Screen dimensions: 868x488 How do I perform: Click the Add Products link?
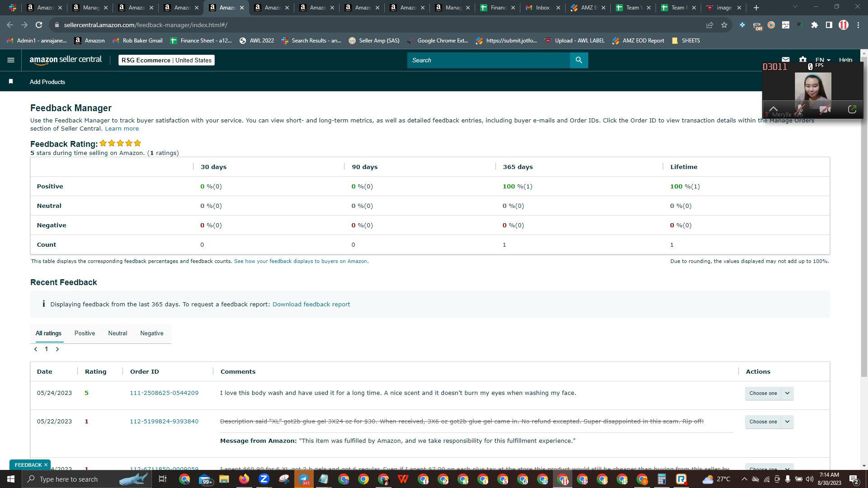point(47,82)
